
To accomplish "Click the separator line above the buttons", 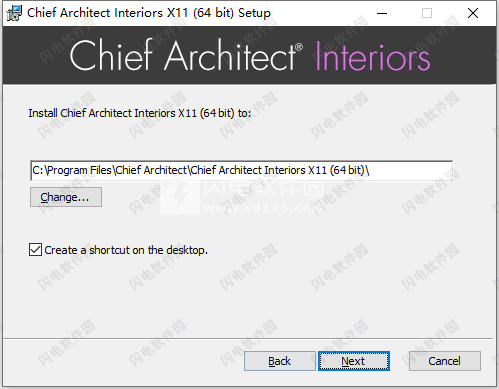I will (x=248, y=339).
